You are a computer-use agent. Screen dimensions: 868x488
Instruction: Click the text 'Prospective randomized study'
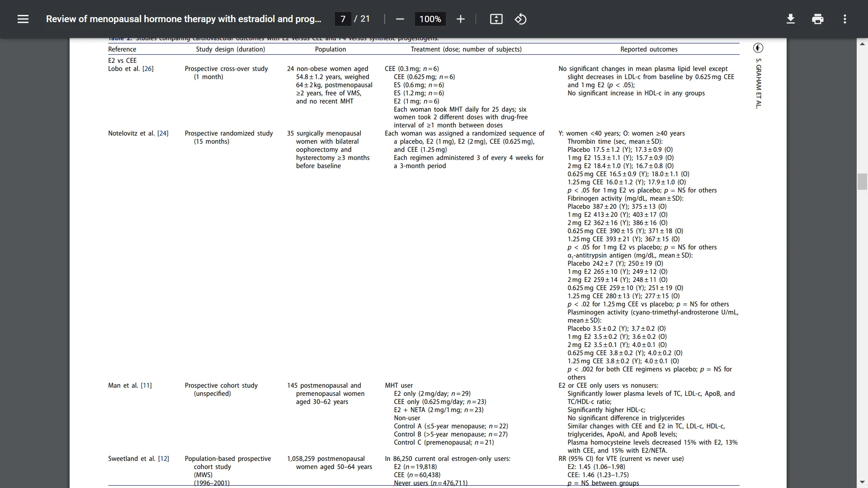(x=229, y=133)
